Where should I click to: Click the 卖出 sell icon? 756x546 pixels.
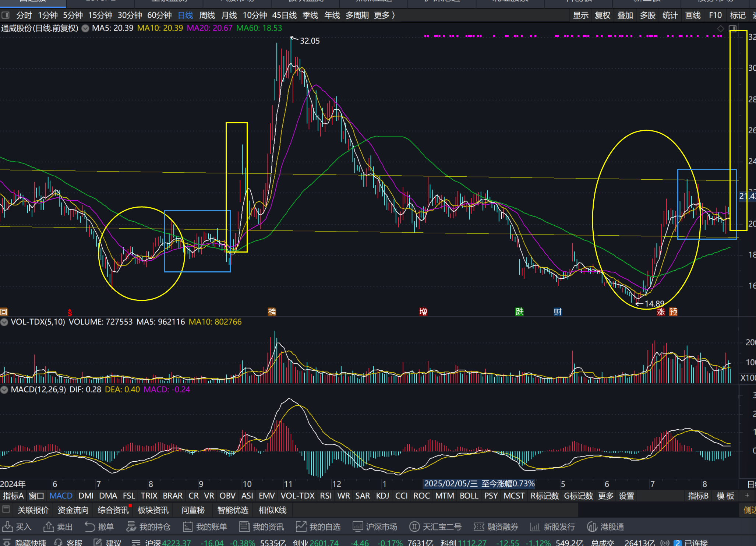tap(49, 526)
